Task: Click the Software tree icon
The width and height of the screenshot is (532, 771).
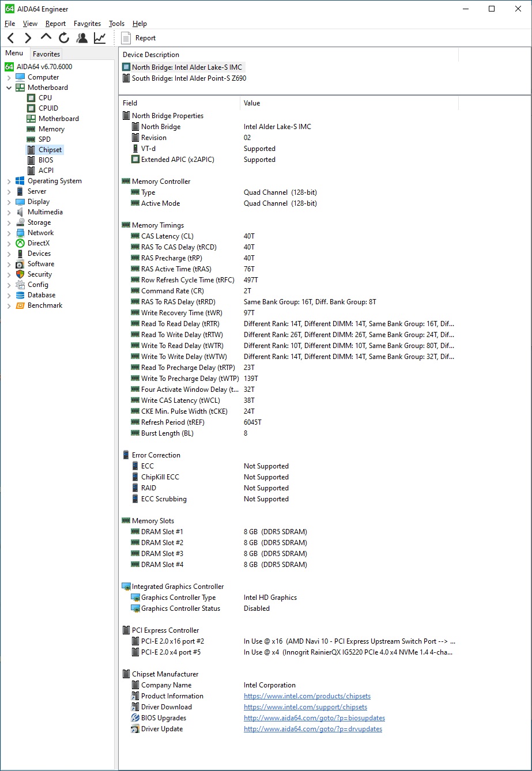Action: [x=20, y=264]
